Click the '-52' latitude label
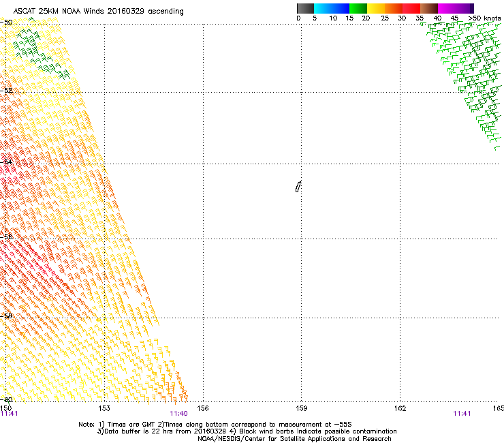 click(6, 91)
